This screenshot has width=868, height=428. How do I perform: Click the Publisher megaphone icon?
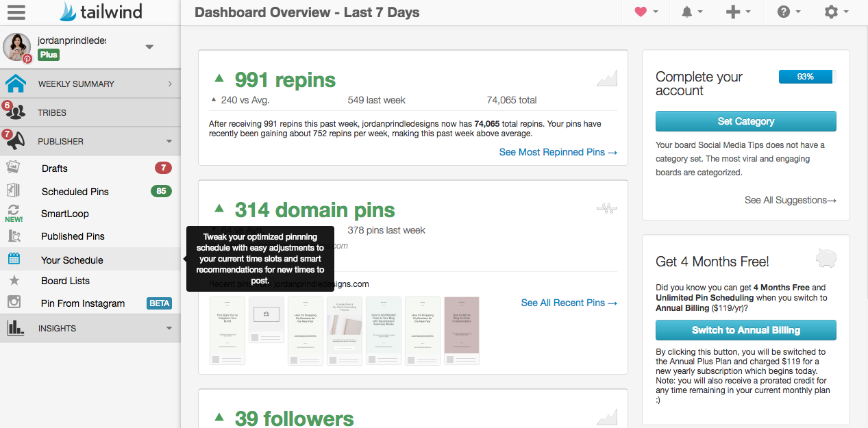16,141
